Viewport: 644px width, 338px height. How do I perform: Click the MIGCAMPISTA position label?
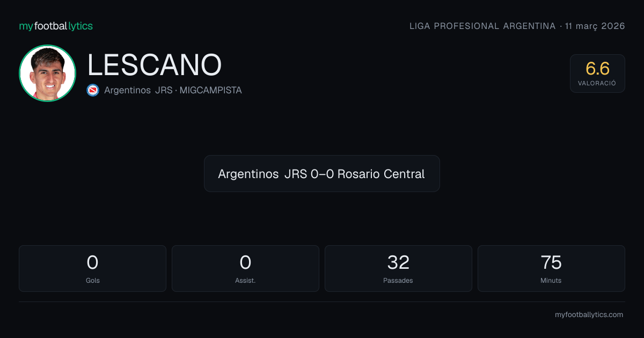pos(211,90)
